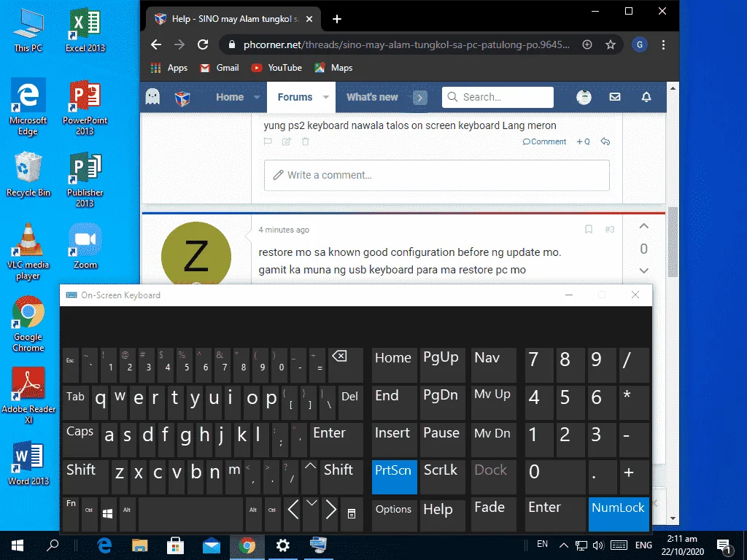Toggle right Shift key on On-Screen Keyboard
The width and height of the screenshot is (747, 560).
(341, 477)
